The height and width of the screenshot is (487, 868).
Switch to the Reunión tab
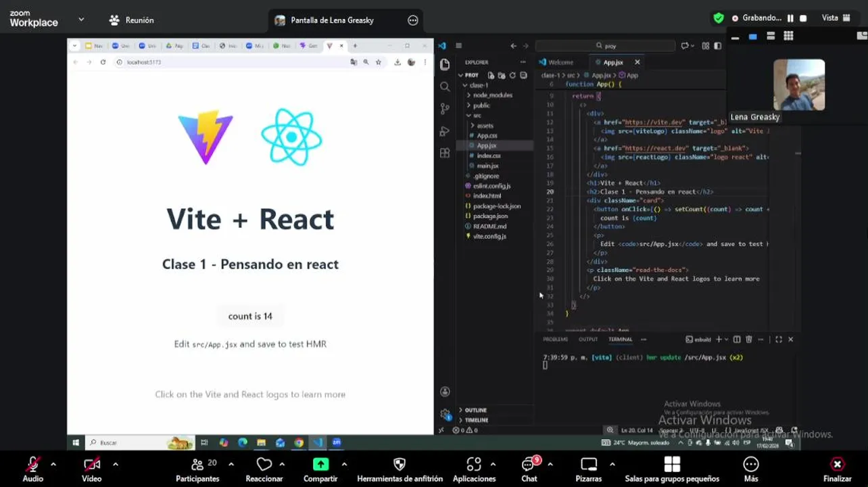[131, 20]
